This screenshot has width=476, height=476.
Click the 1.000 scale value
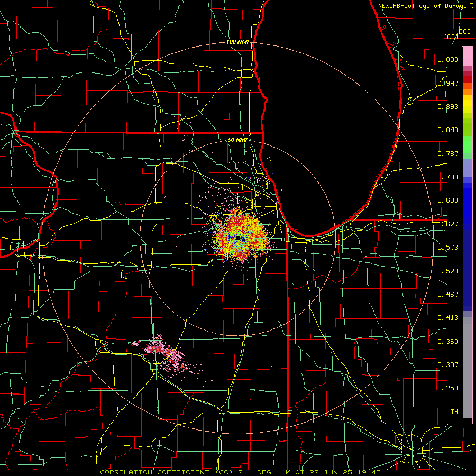[448, 59]
